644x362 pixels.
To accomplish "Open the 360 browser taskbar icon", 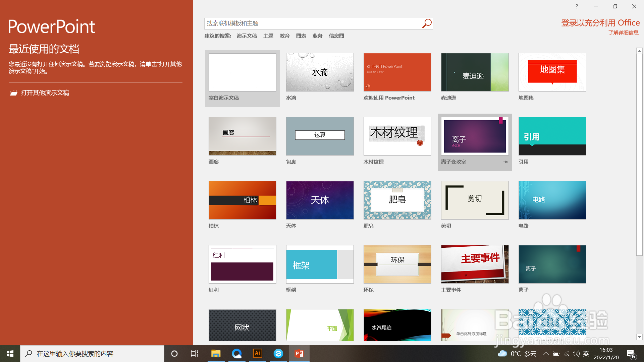I will pyautogui.click(x=278, y=354).
